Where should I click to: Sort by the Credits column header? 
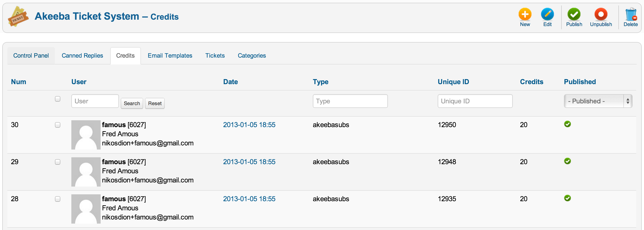click(531, 82)
